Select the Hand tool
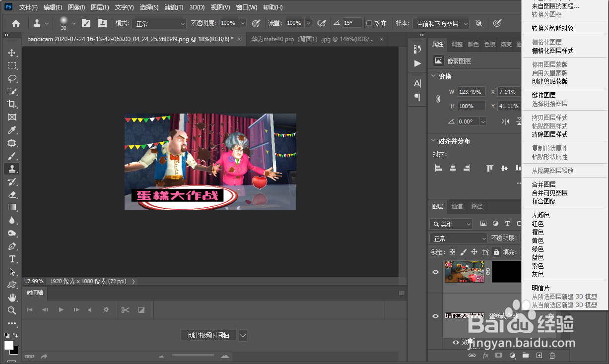Screen dimensions: 609x364 coord(12,298)
